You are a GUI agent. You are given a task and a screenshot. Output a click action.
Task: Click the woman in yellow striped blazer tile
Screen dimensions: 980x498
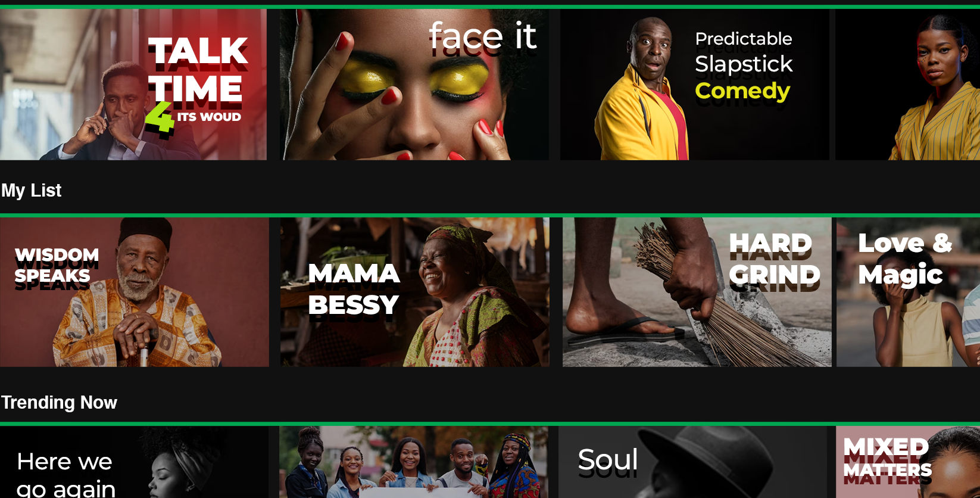point(907,85)
